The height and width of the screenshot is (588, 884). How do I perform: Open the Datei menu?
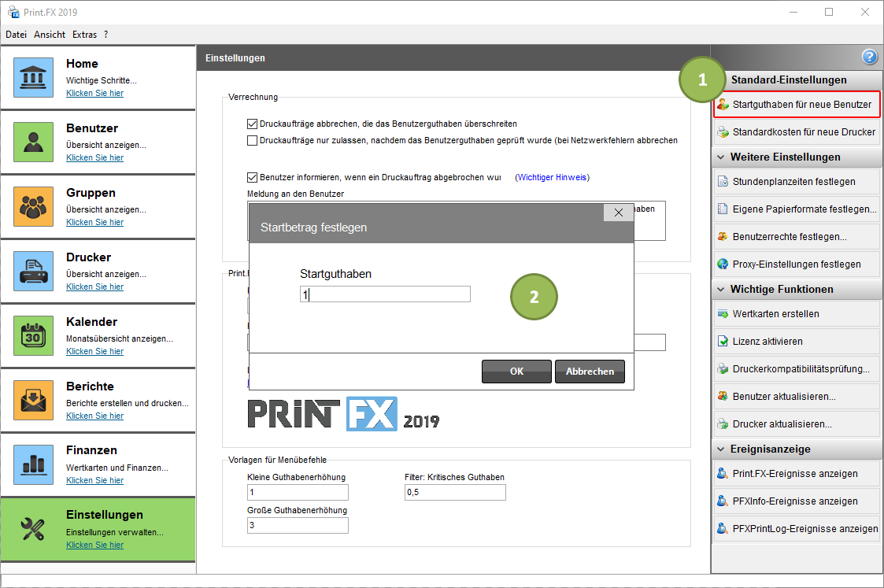[x=17, y=35]
